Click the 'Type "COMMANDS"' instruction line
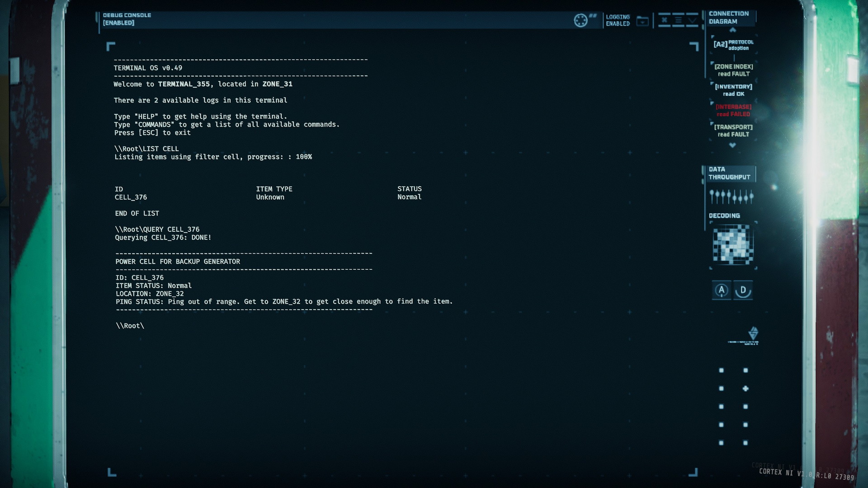 226,125
